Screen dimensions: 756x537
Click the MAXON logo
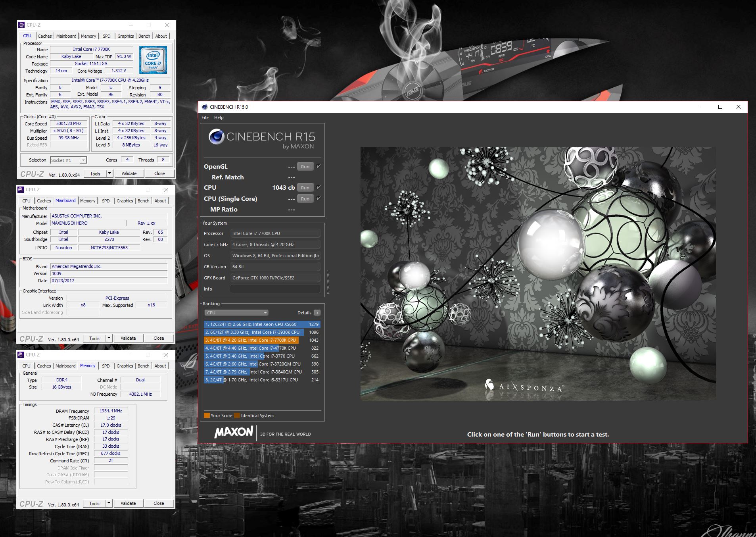234,432
